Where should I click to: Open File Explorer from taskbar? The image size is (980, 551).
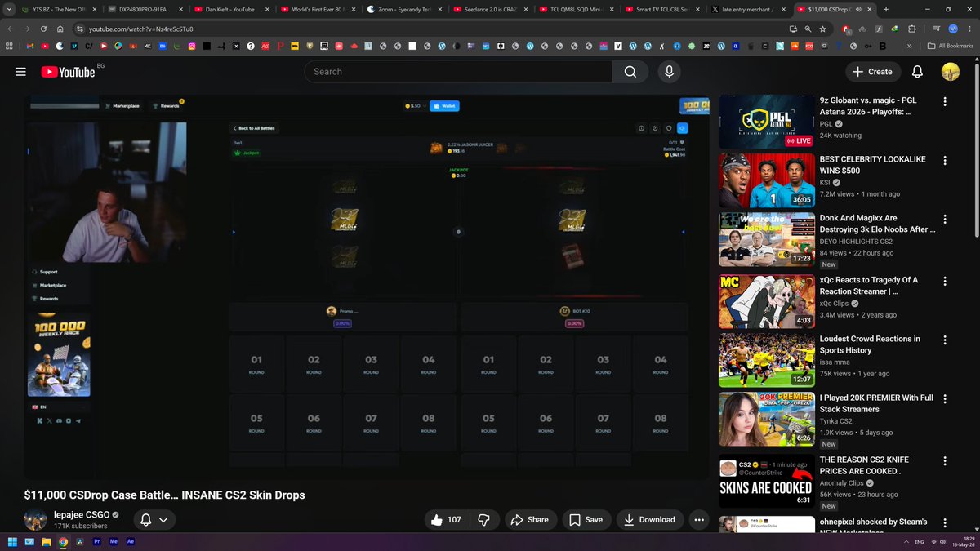tap(47, 542)
